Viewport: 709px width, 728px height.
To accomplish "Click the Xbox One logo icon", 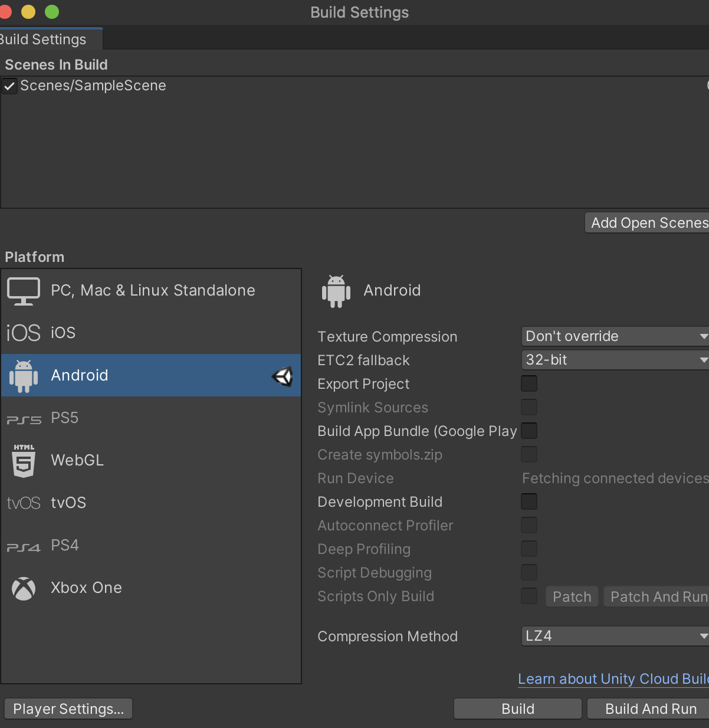I will pyautogui.click(x=24, y=588).
